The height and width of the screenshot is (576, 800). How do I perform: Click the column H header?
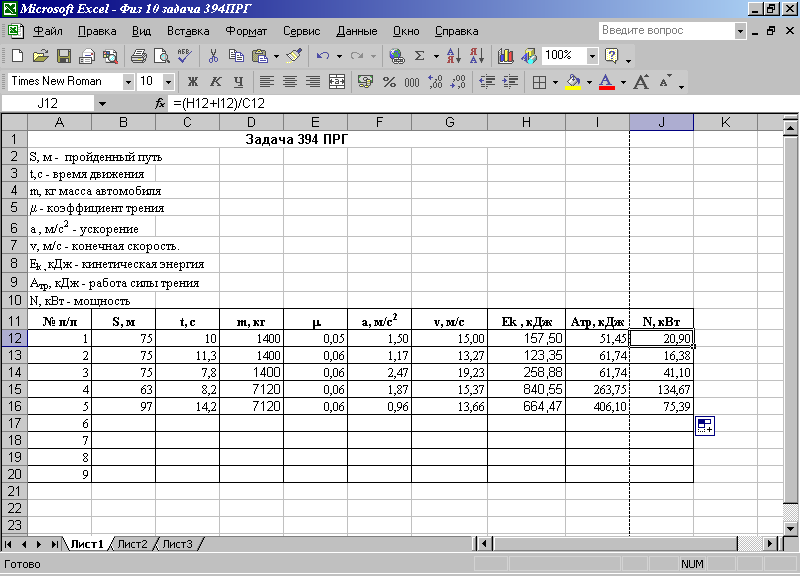[525, 122]
